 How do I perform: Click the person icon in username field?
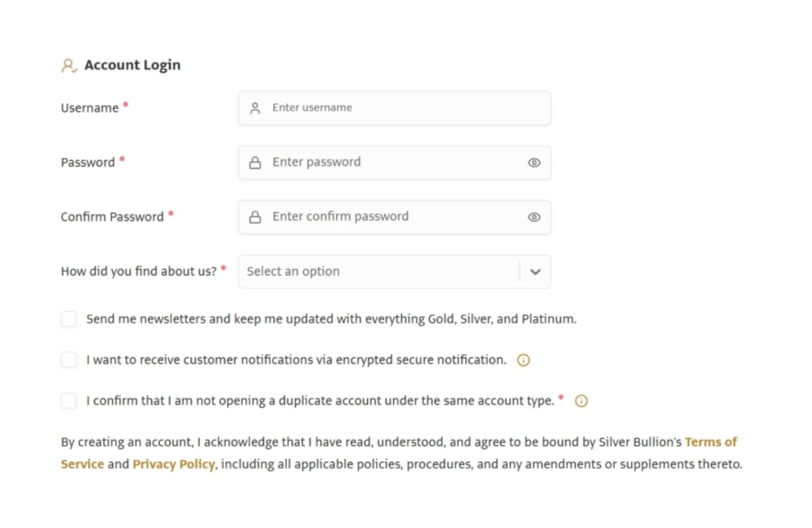coord(255,108)
